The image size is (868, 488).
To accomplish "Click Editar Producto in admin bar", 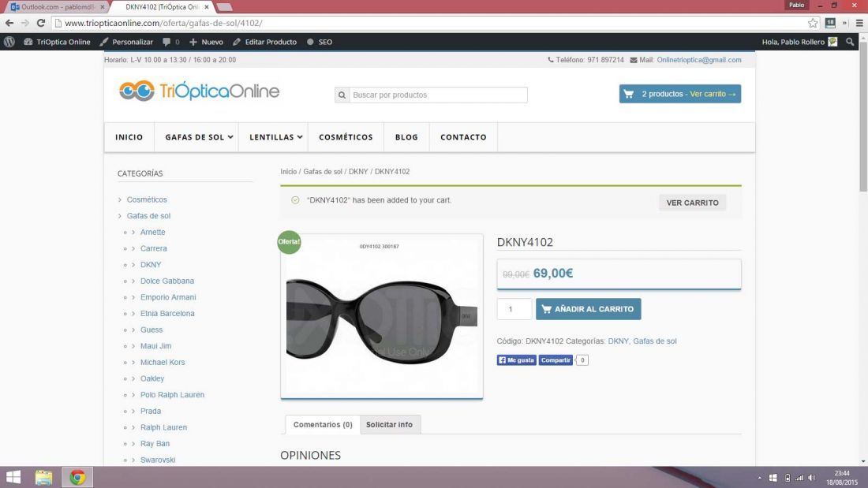I will coord(264,42).
